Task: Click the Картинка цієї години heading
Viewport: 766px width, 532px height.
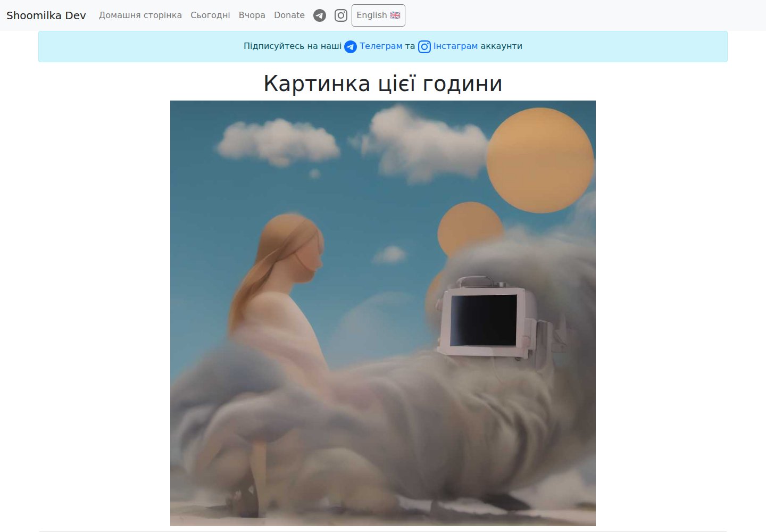Action: (383, 84)
